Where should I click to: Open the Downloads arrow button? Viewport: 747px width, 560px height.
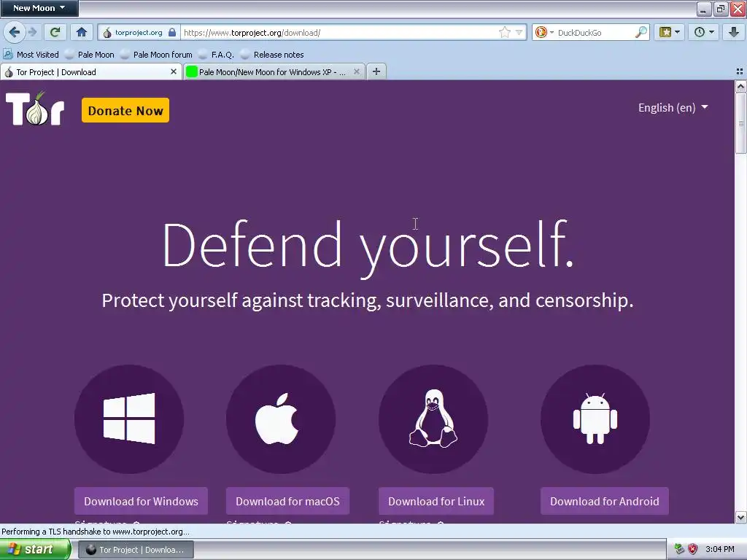[734, 32]
